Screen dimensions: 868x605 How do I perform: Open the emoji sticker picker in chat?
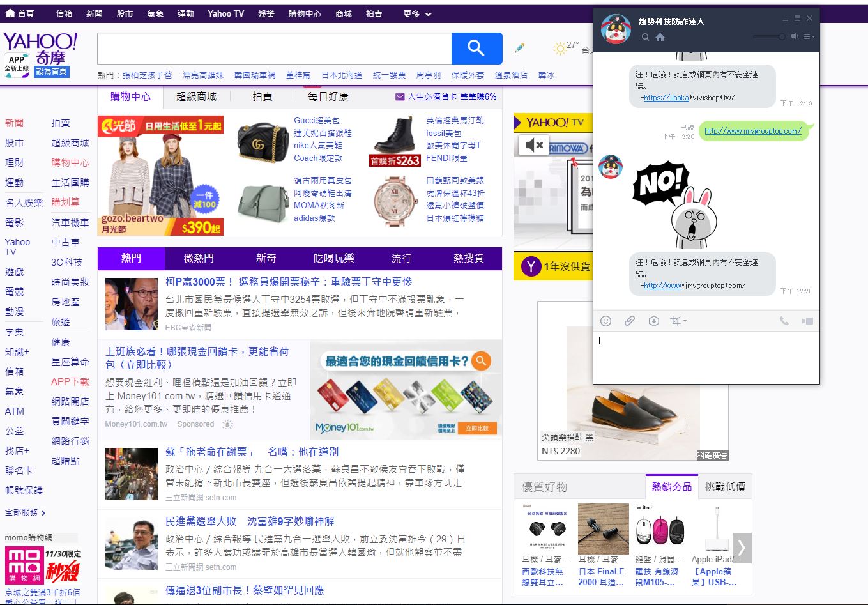[x=605, y=321]
